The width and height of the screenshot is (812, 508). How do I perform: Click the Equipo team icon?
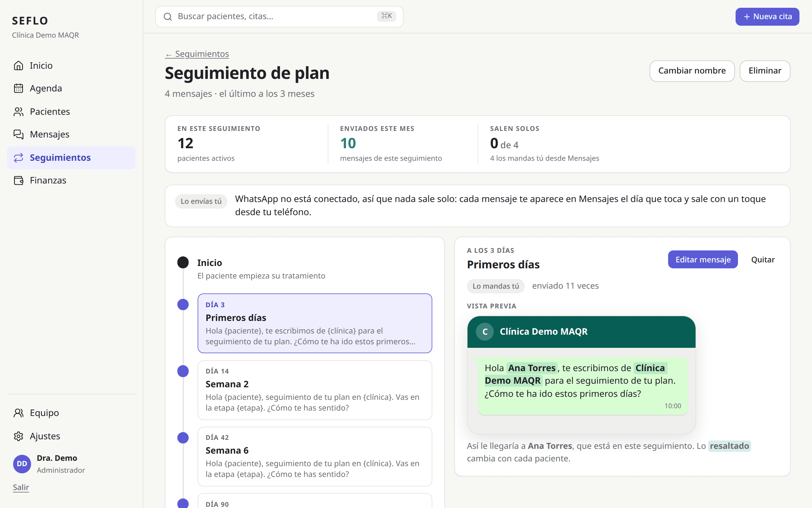pyautogui.click(x=19, y=413)
